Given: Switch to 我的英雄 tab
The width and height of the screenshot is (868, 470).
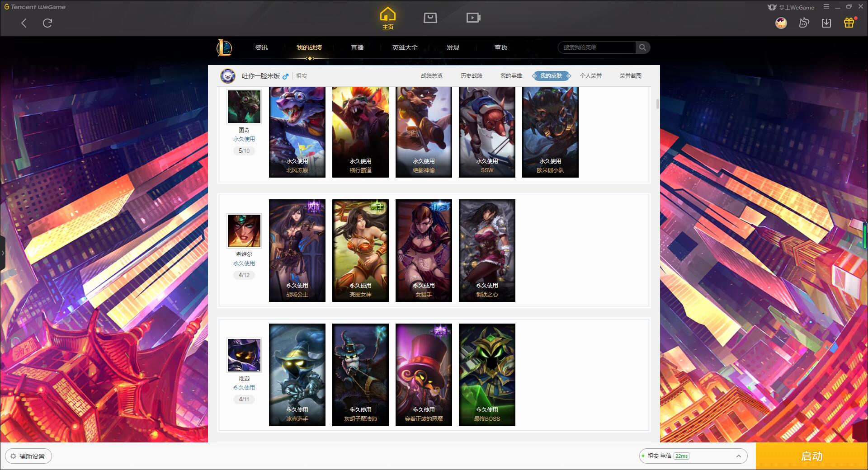Looking at the screenshot, I should 511,76.
